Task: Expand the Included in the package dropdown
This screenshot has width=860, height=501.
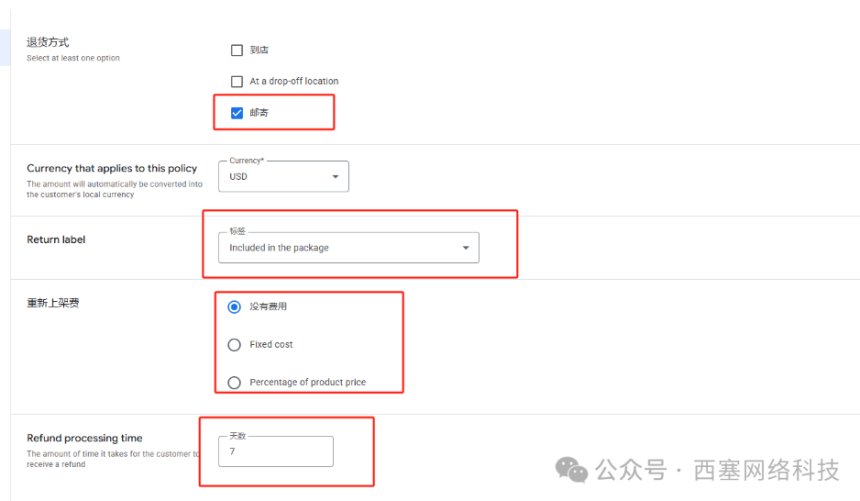Action: point(347,248)
